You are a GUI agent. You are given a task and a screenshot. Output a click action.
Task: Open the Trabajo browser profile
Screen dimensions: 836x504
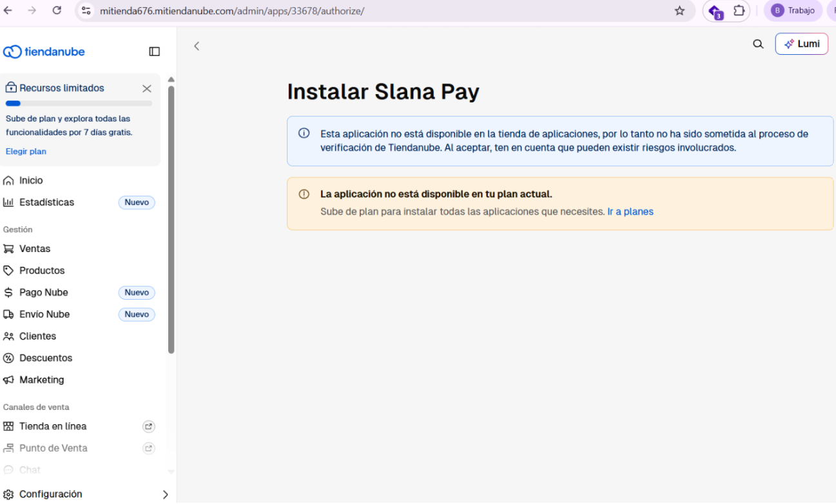(x=793, y=10)
